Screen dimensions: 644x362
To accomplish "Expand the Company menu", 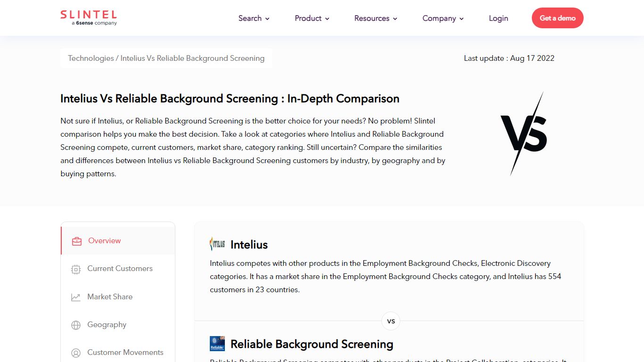I will click(443, 18).
